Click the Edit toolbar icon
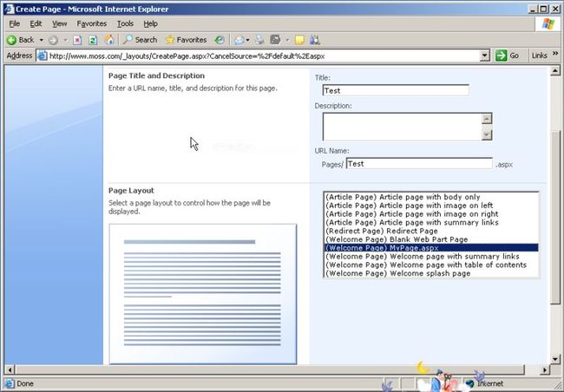The width and height of the screenshot is (564, 392). pyautogui.click(x=275, y=40)
